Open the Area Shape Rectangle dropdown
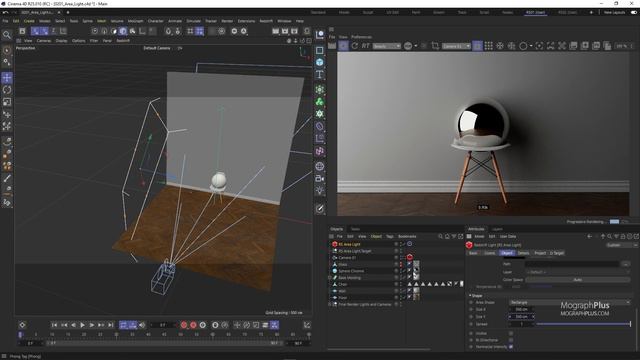This screenshot has height=360, width=640. tap(570, 302)
